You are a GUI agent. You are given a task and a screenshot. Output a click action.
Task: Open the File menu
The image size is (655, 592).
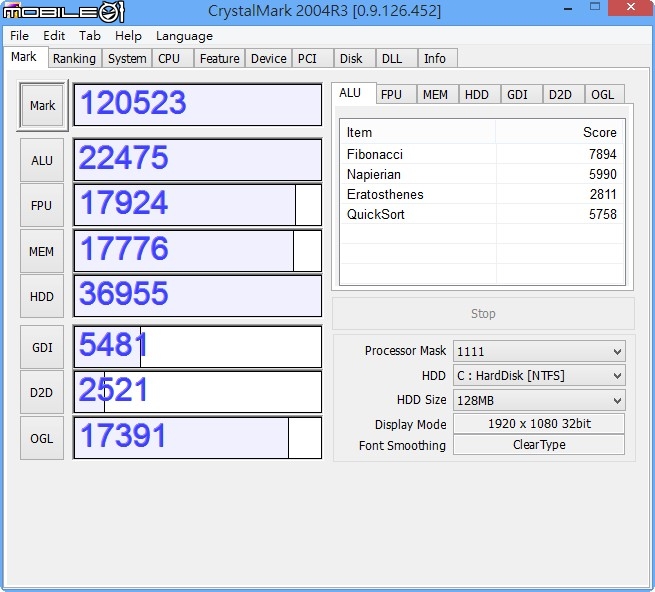point(19,36)
